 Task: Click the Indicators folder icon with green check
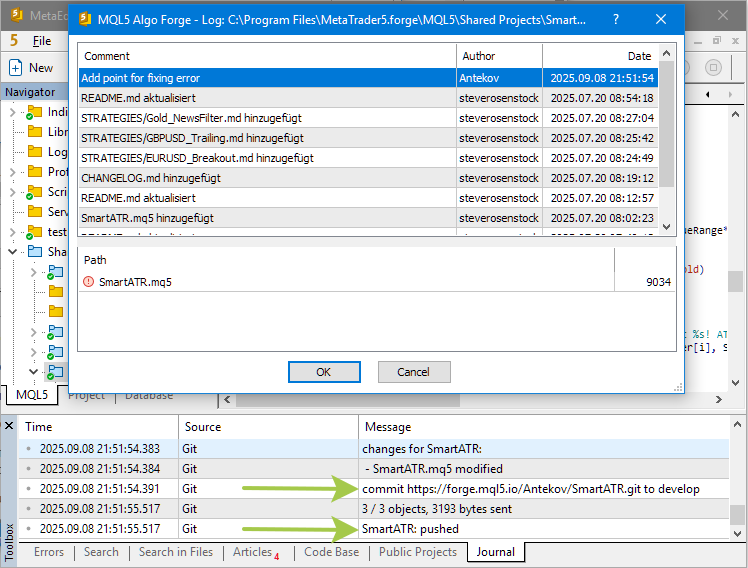[x=34, y=113]
